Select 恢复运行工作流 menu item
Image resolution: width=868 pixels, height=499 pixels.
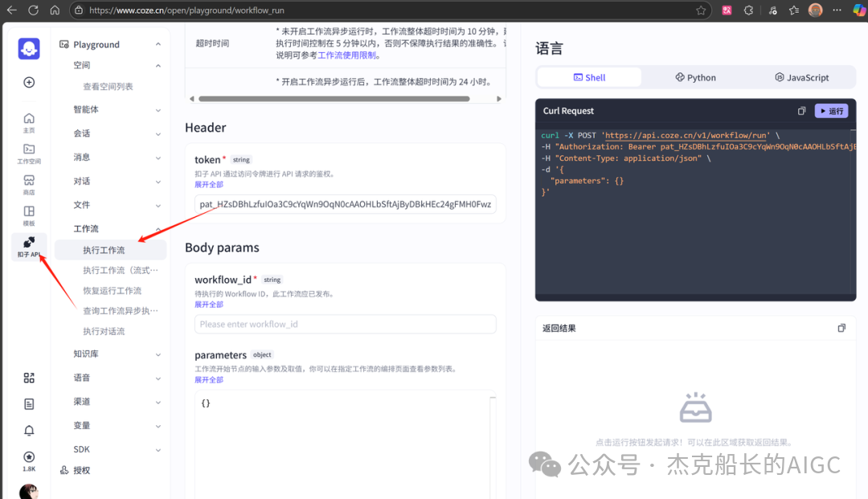click(x=111, y=291)
